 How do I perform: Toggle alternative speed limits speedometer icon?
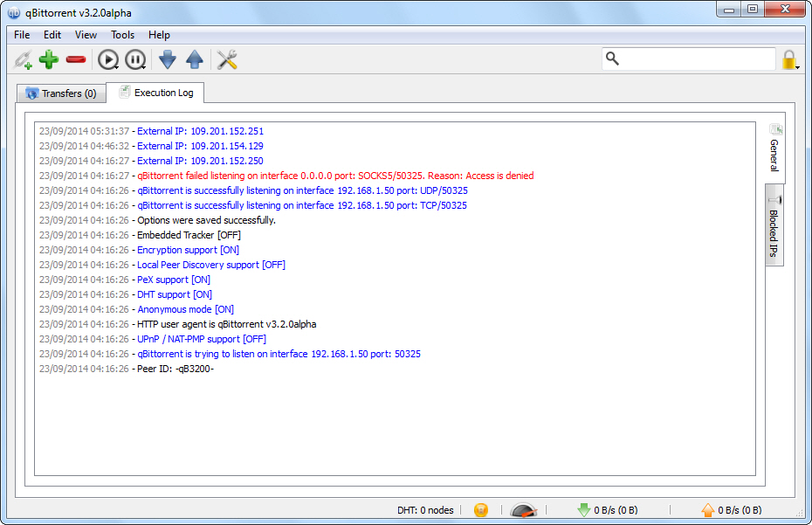tap(523, 510)
